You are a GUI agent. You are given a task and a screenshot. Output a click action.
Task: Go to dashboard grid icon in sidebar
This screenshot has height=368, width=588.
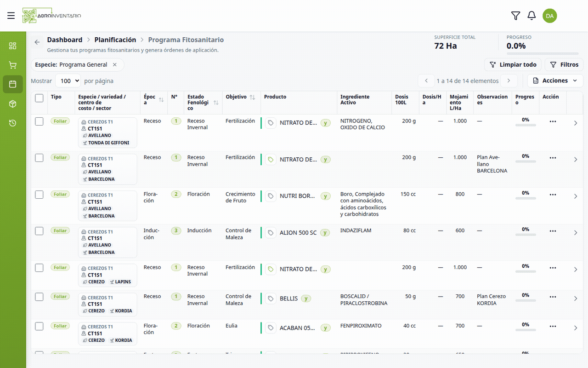(13, 46)
